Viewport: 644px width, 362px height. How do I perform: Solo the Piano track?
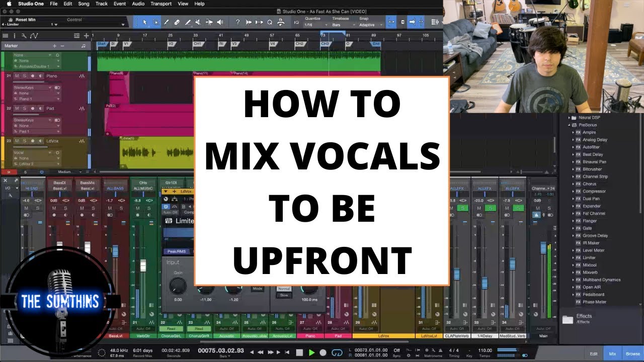click(24, 76)
